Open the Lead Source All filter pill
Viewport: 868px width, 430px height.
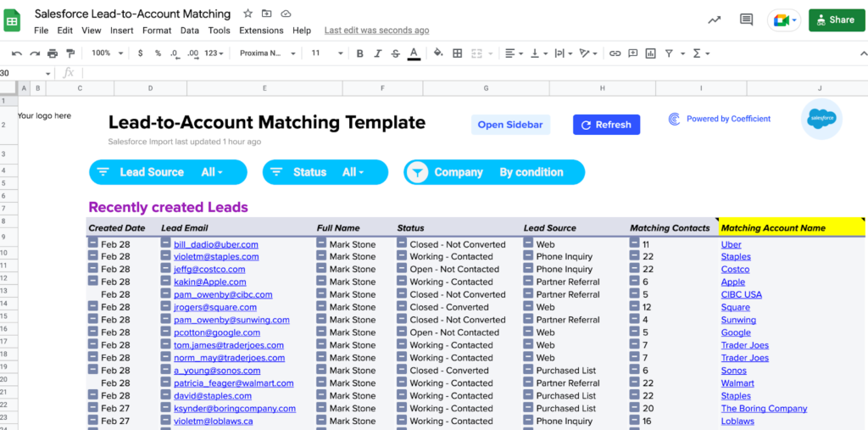coord(169,172)
